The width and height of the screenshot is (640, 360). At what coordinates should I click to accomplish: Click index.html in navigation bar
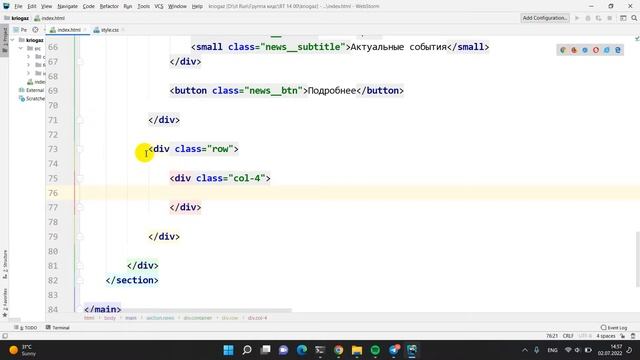click(50, 18)
